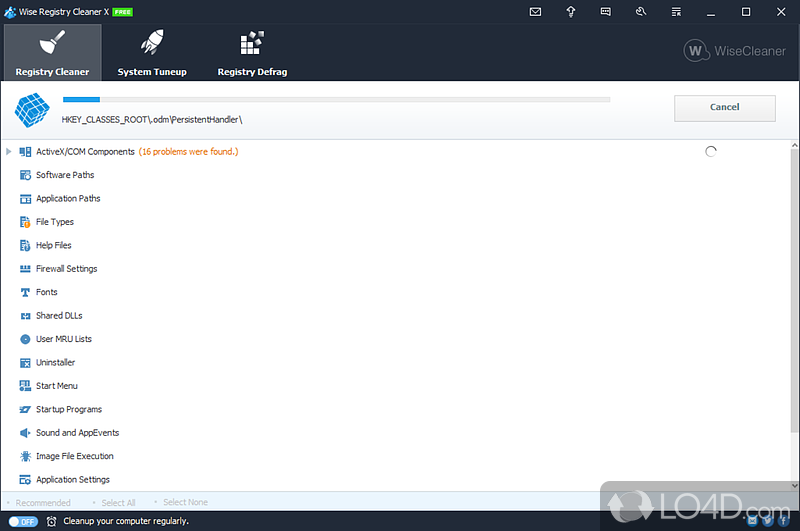Viewport: 800px width, 531px height.
Task: Click the 'Cleanup your computer regularly.' text
Action: tap(126, 521)
